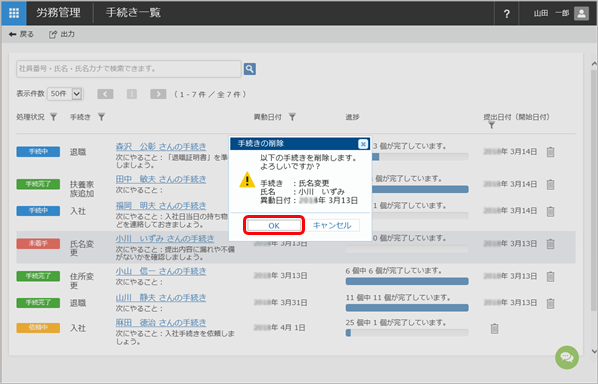
Task: Open 森沢 公彰 さんの手続き link
Action: 161,146
